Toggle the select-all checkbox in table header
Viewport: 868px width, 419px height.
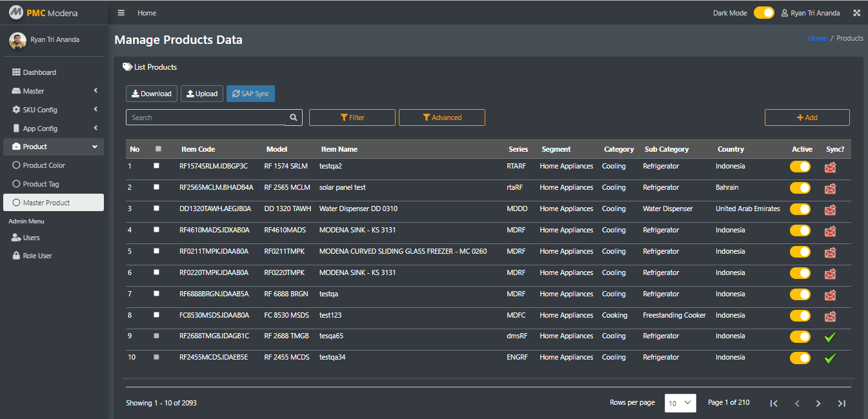click(158, 149)
